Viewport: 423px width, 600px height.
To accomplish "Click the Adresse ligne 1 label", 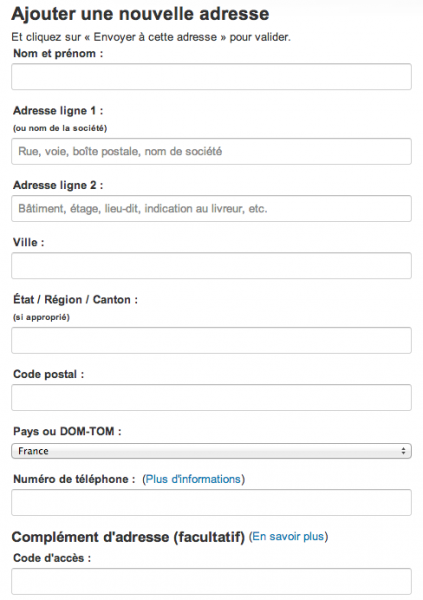I will click(58, 111).
